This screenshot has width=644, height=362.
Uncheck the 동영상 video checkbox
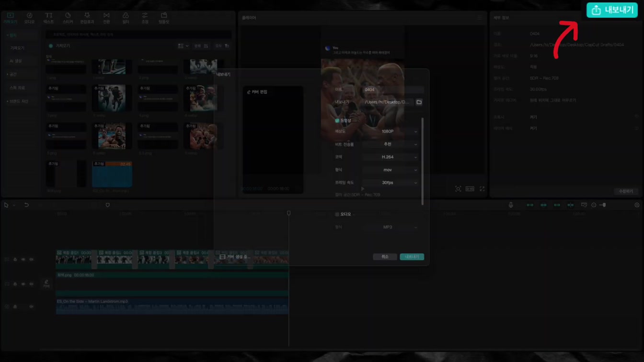coord(337,121)
